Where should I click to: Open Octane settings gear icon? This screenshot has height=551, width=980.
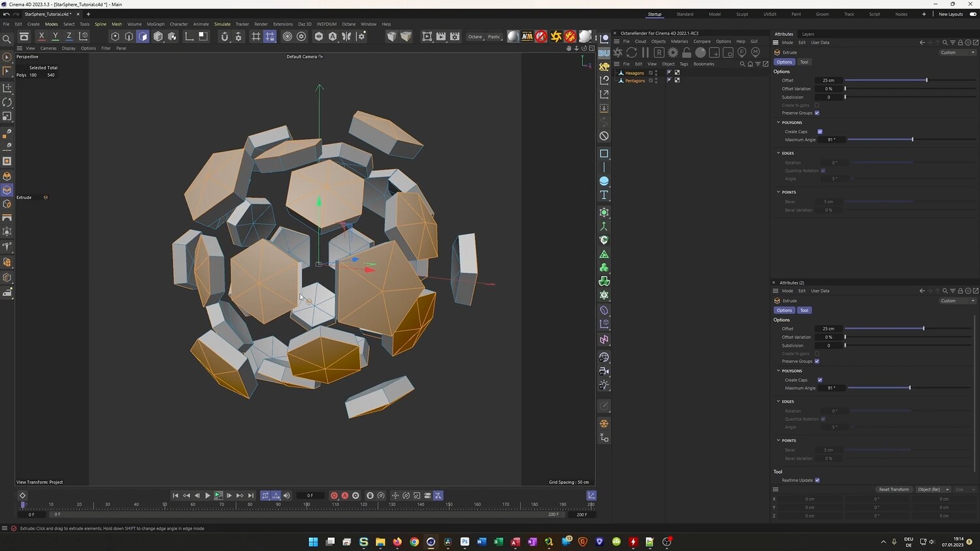tap(673, 52)
